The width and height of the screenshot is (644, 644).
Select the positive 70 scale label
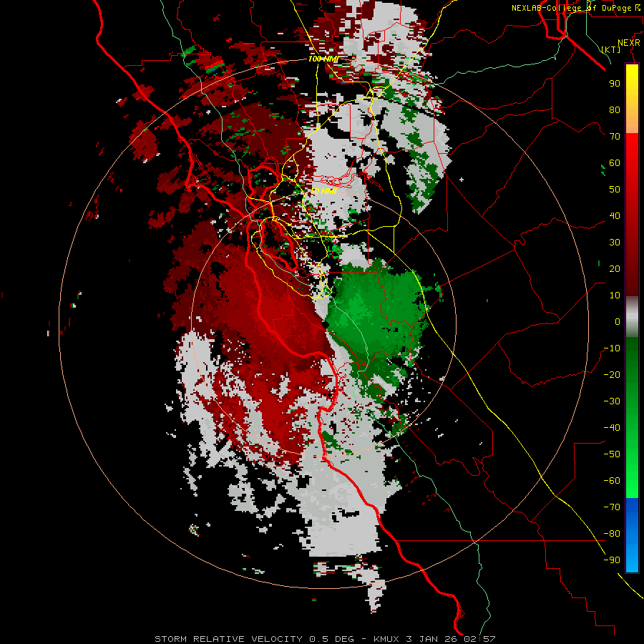tap(615, 137)
